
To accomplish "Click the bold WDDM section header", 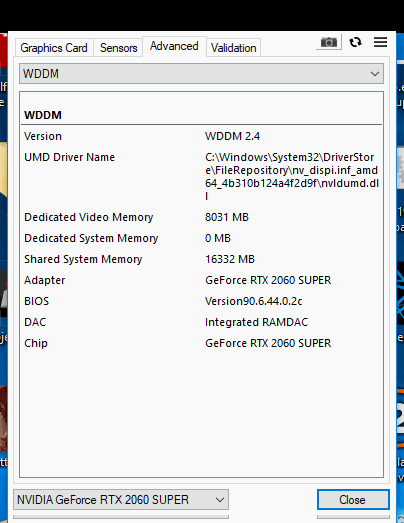I will pos(43,115).
